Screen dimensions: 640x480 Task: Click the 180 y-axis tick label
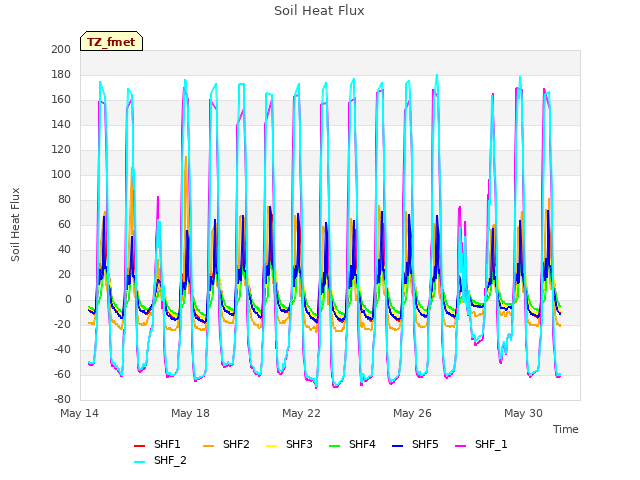coord(61,75)
